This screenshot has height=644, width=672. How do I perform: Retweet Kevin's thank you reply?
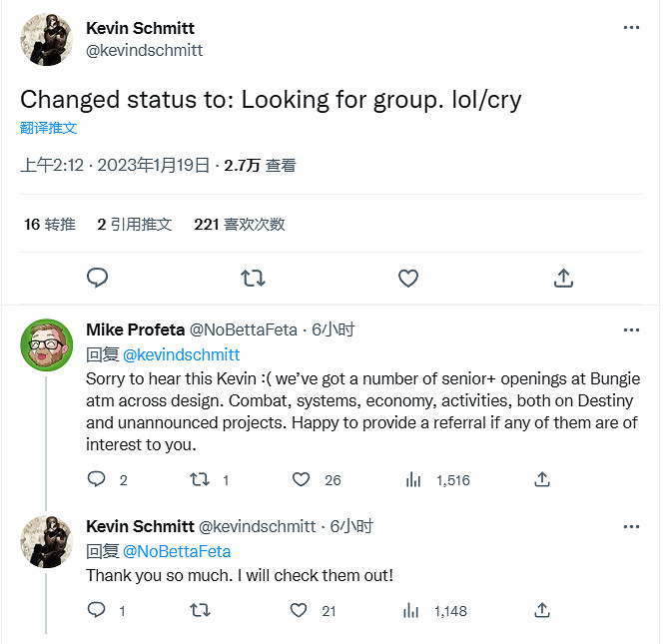[x=200, y=610]
